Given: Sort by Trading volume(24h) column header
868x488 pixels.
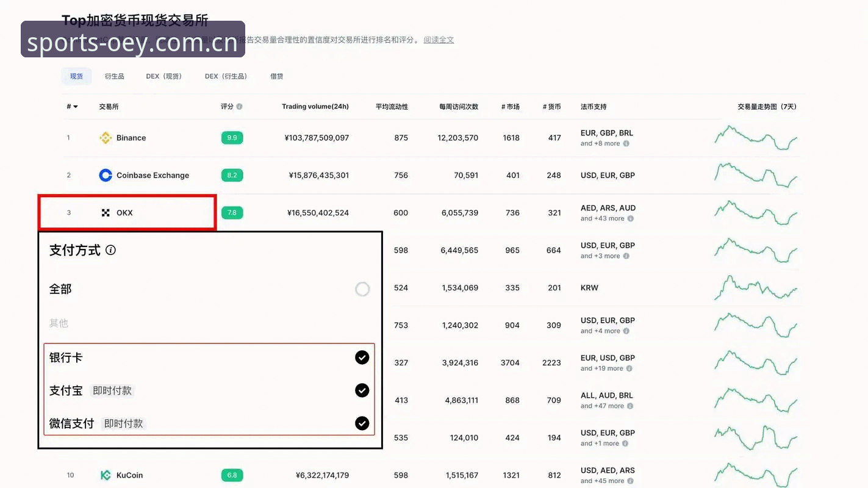Looking at the screenshot, I should click(x=315, y=107).
